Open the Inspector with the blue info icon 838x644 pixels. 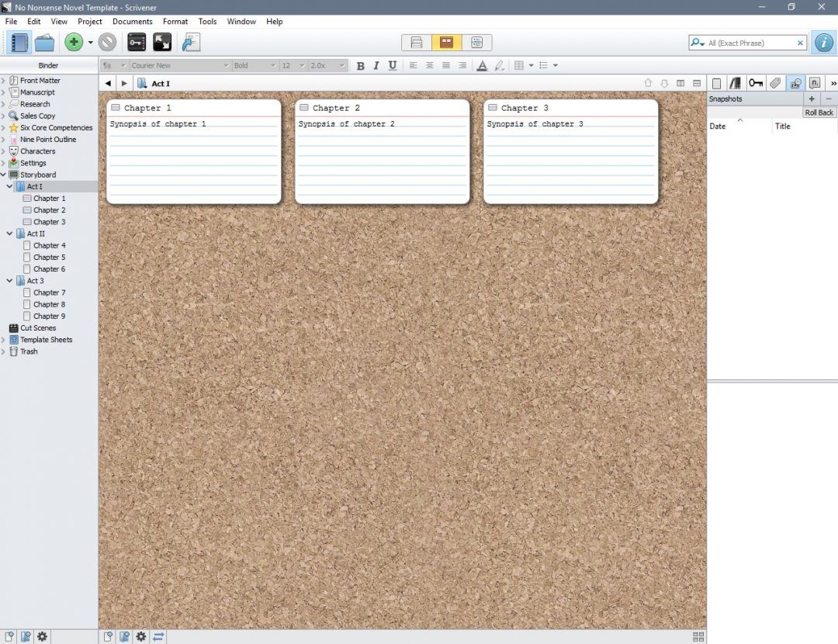(x=823, y=43)
